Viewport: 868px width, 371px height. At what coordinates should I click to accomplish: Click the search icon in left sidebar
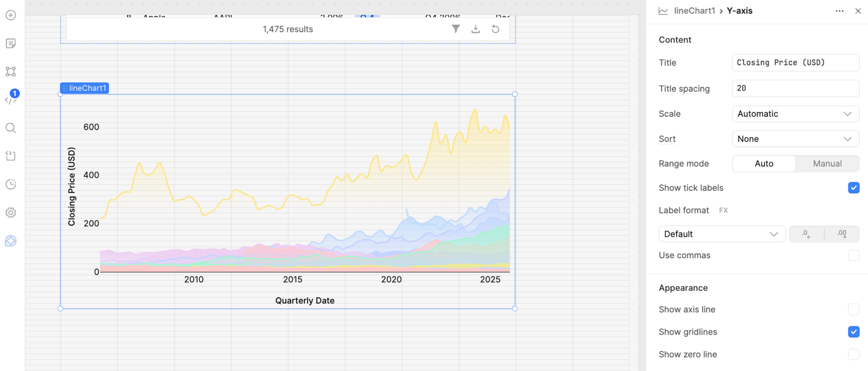11,128
